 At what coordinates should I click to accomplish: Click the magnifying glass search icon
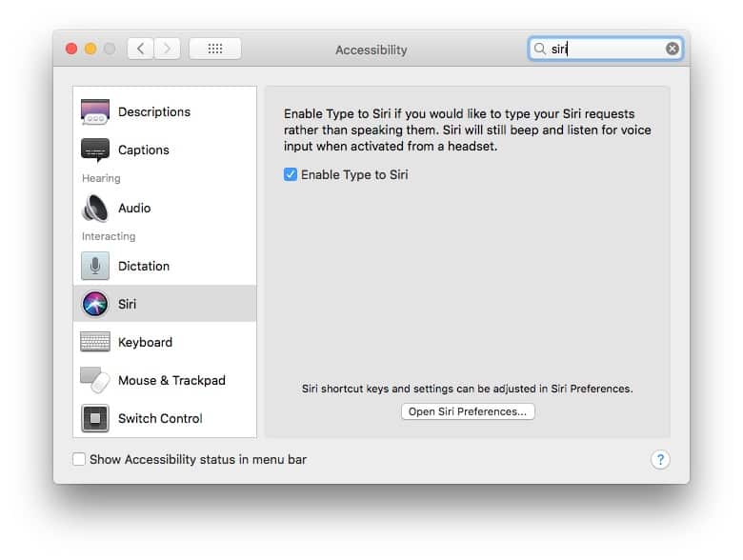click(x=540, y=49)
